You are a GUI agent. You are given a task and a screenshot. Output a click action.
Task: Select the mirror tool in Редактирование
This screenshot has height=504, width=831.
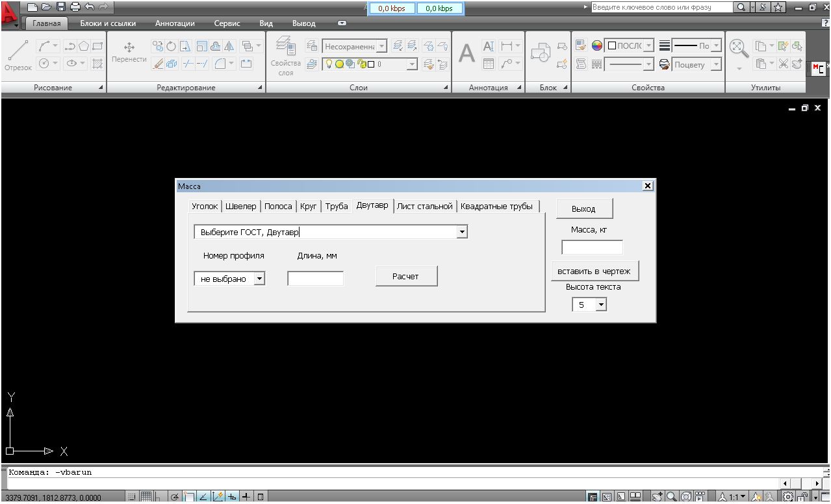coord(229,46)
